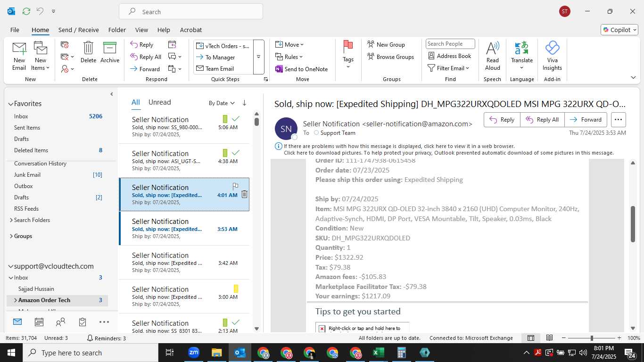Viewport: 644px width, 362px height.
Task: Open the By Date sort dropdown
Action: point(222,103)
